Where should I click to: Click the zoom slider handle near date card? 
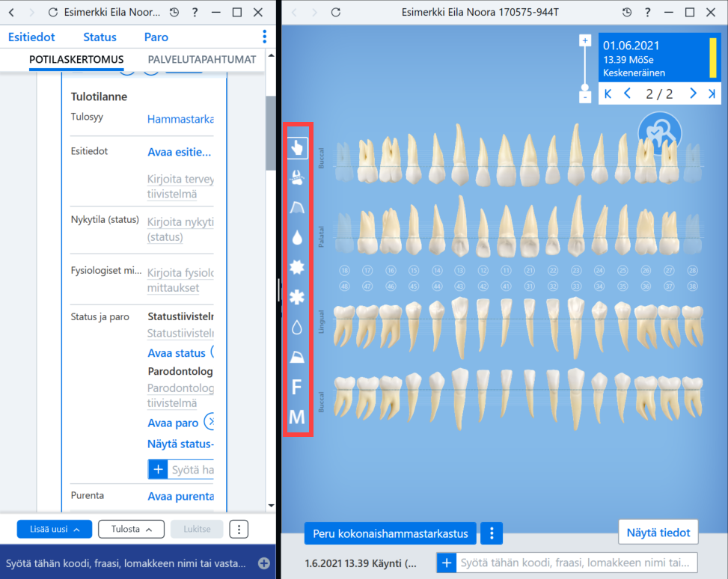pyautogui.click(x=585, y=87)
